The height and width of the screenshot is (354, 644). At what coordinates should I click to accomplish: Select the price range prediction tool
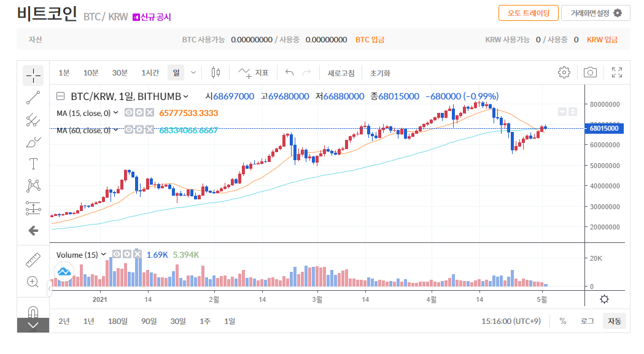pyautogui.click(x=33, y=208)
